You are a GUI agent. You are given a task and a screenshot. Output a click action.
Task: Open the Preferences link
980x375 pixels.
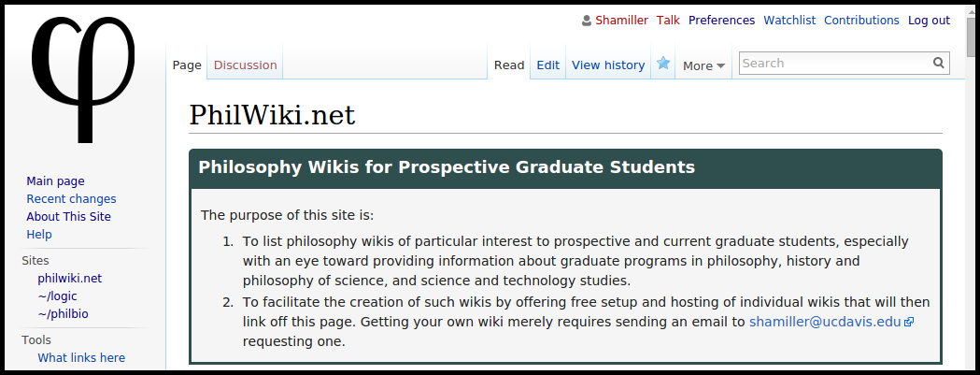pos(721,20)
